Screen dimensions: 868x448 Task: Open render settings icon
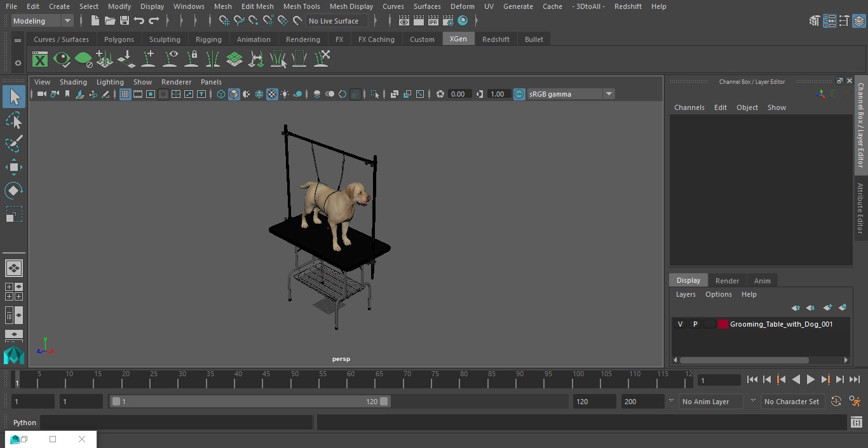448,21
